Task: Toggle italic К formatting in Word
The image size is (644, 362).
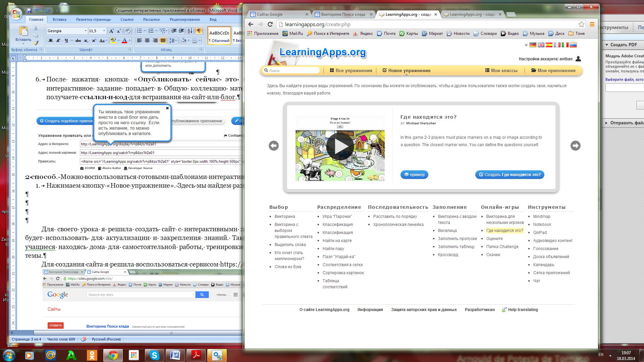Action: (58, 41)
